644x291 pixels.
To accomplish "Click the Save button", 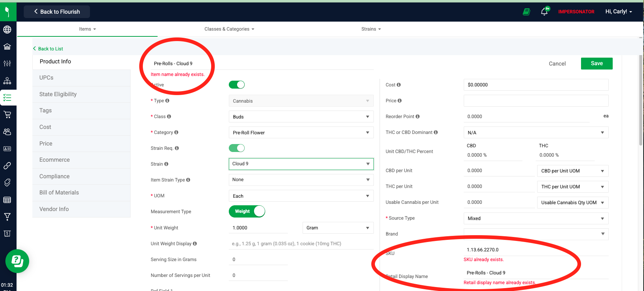I will 597,63.
